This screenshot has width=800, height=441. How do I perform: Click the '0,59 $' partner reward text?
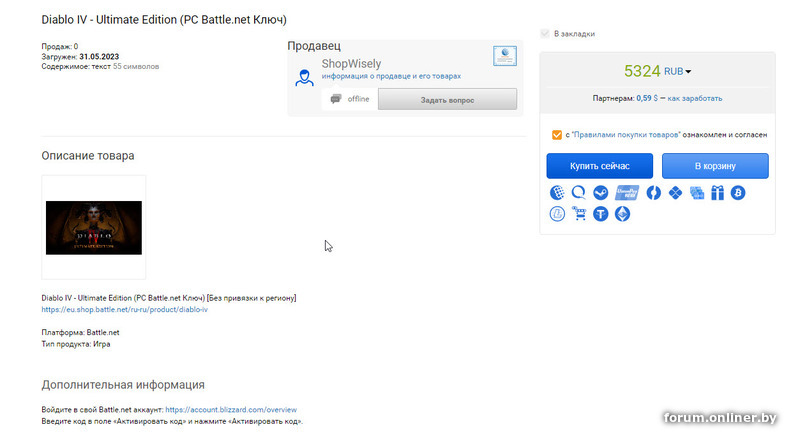647,98
